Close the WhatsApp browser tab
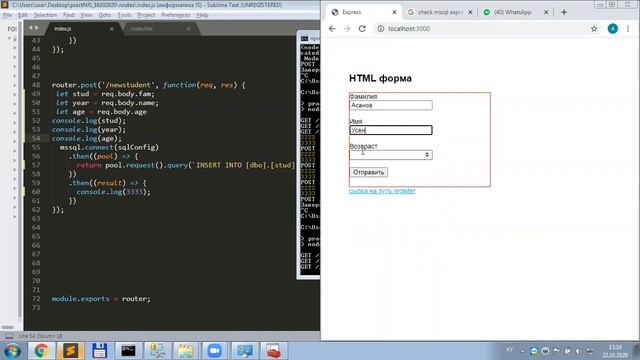 pos(546,12)
